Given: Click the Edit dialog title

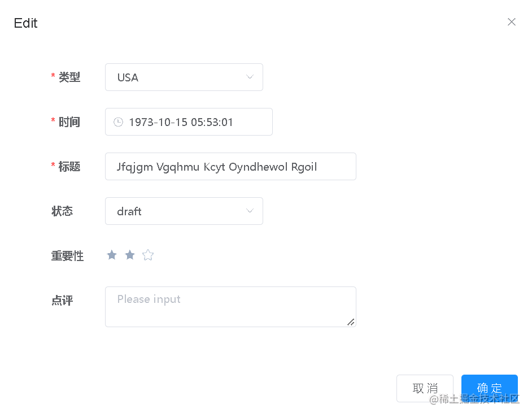Looking at the screenshot, I should pyautogui.click(x=25, y=23).
